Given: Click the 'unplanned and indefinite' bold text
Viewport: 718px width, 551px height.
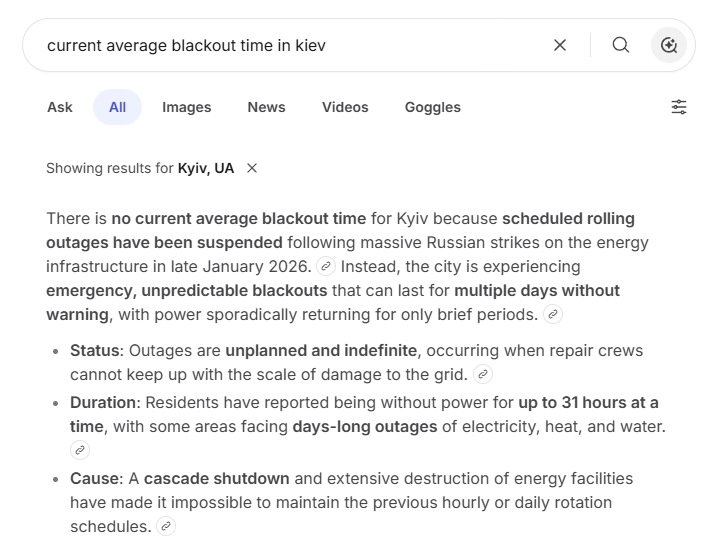Looking at the screenshot, I should click(321, 350).
